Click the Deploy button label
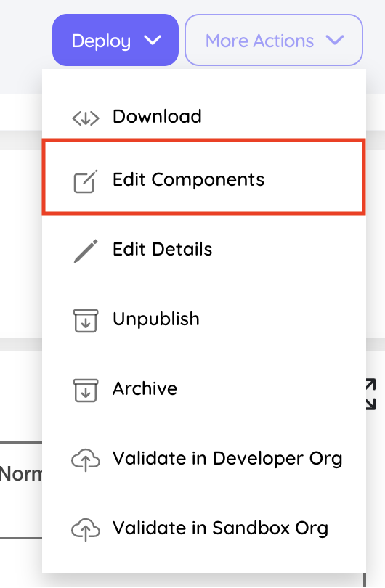385x588 pixels. pyautogui.click(x=101, y=41)
